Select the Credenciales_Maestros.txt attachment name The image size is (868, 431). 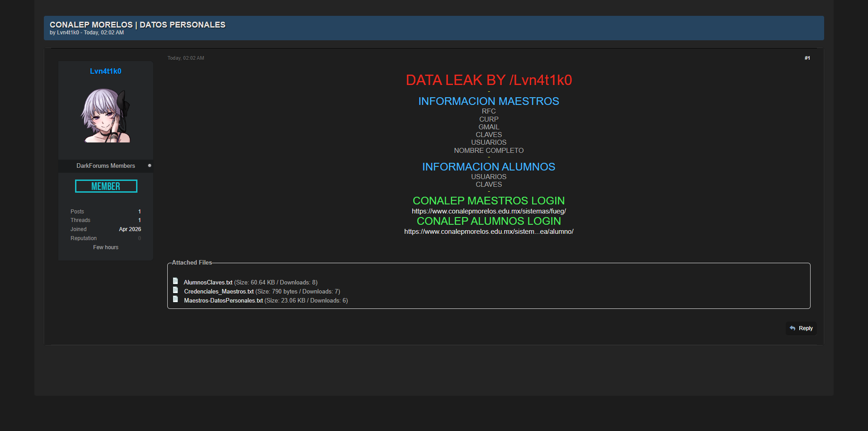click(x=219, y=292)
